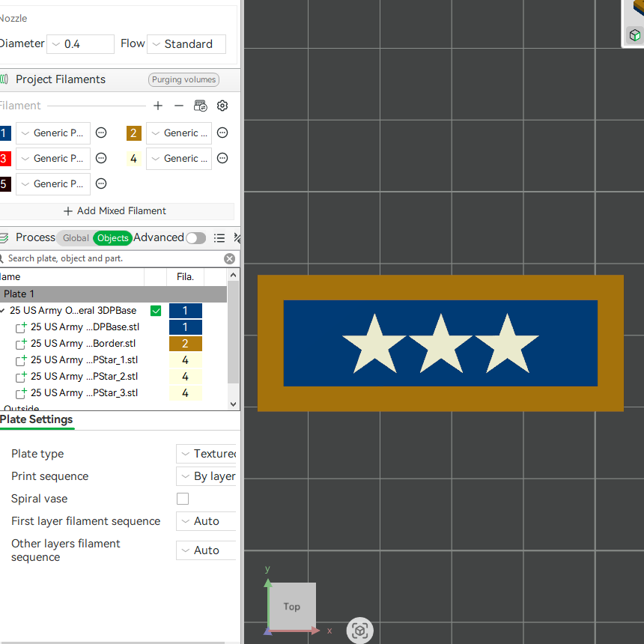Image resolution: width=644 pixels, height=644 pixels.
Task: Change Border.stl filament assignment 2
Action: click(x=185, y=344)
